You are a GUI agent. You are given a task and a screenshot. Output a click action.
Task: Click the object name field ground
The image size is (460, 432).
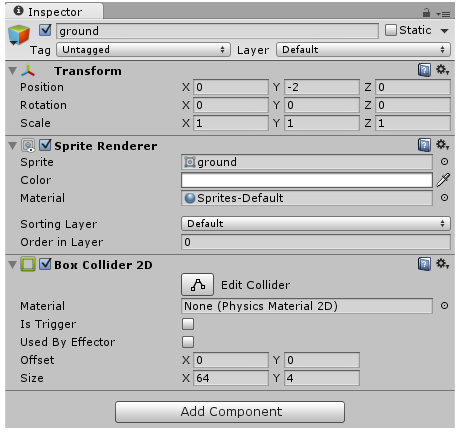[x=217, y=31]
